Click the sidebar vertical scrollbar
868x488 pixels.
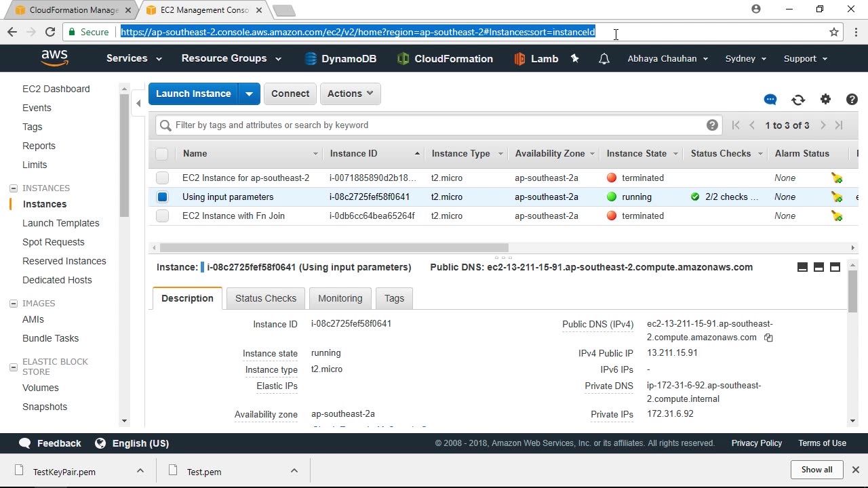[x=124, y=156]
